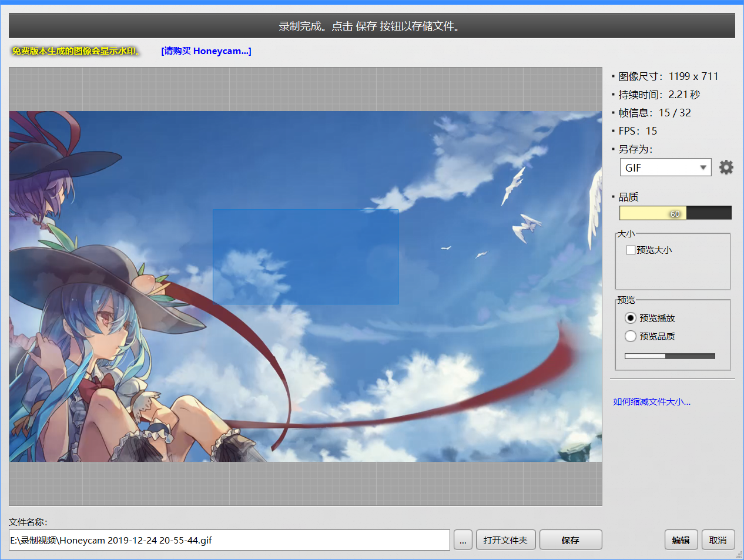Click the 保存 button
The width and height of the screenshot is (744, 560).
coord(571,540)
